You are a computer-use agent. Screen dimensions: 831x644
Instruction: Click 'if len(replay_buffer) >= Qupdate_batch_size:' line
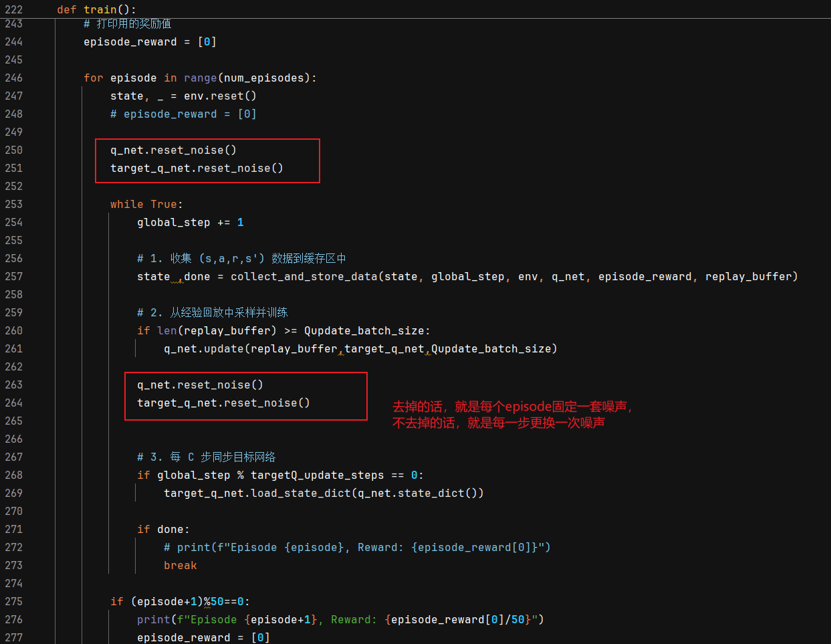tap(283, 331)
